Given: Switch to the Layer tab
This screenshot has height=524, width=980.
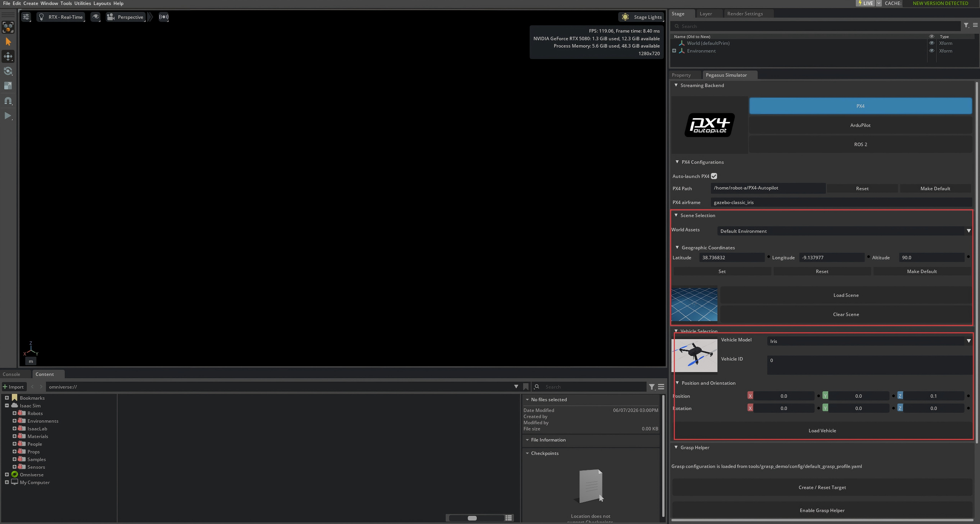Looking at the screenshot, I should (706, 14).
